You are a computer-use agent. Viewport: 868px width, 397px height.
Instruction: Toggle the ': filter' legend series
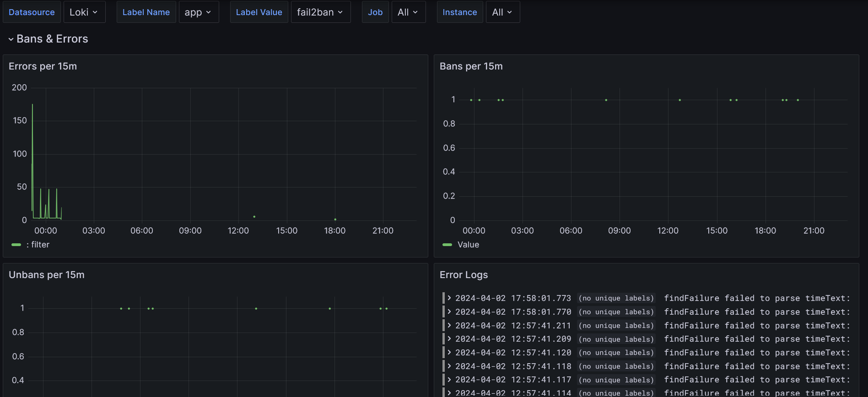pyautogui.click(x=38, y=245)
